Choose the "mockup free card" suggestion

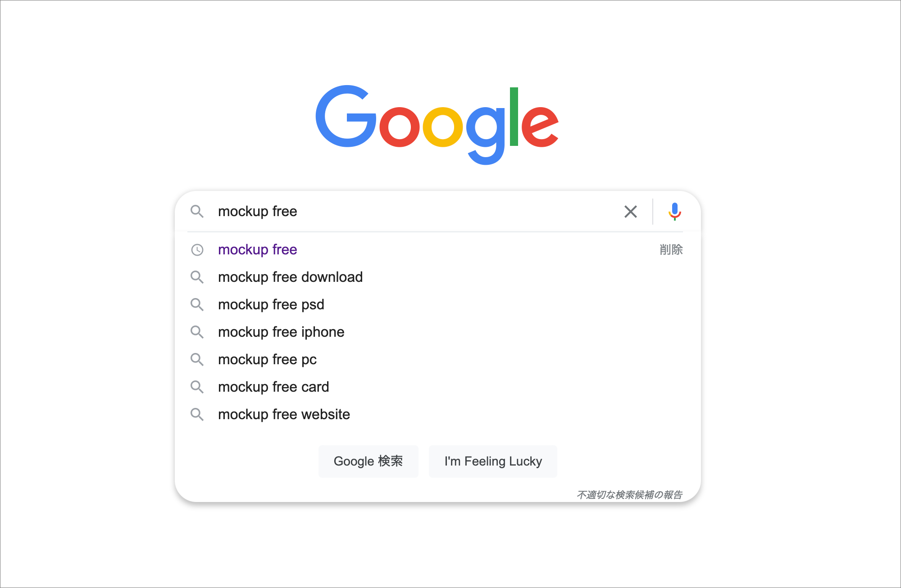pyautogui.click(x=273, y=387)
